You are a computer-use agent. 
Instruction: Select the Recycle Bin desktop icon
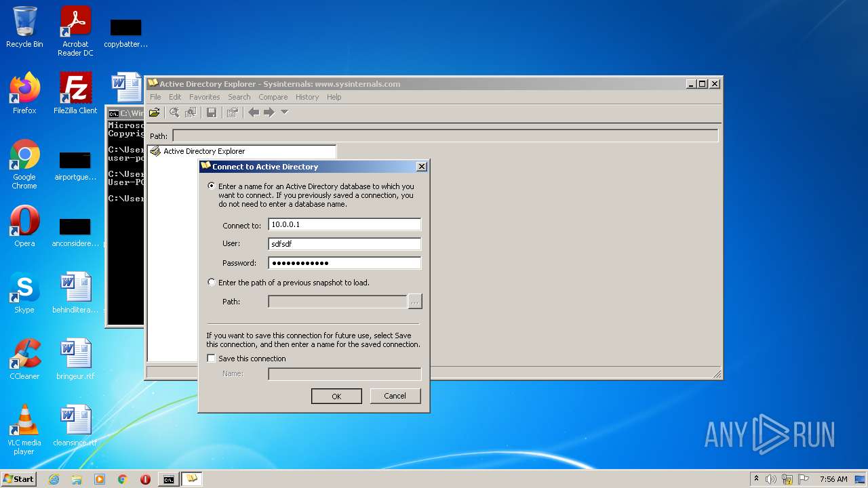pos(24,28)
